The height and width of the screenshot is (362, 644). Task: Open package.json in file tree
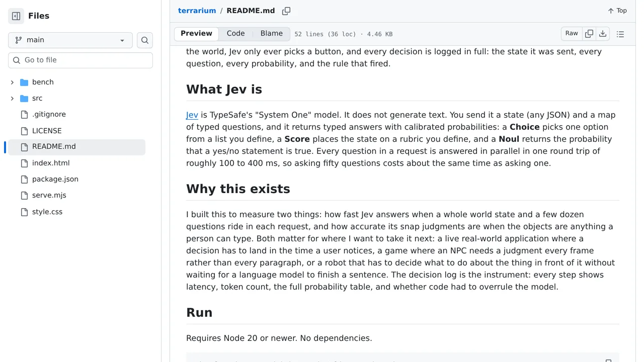(55, 179)
